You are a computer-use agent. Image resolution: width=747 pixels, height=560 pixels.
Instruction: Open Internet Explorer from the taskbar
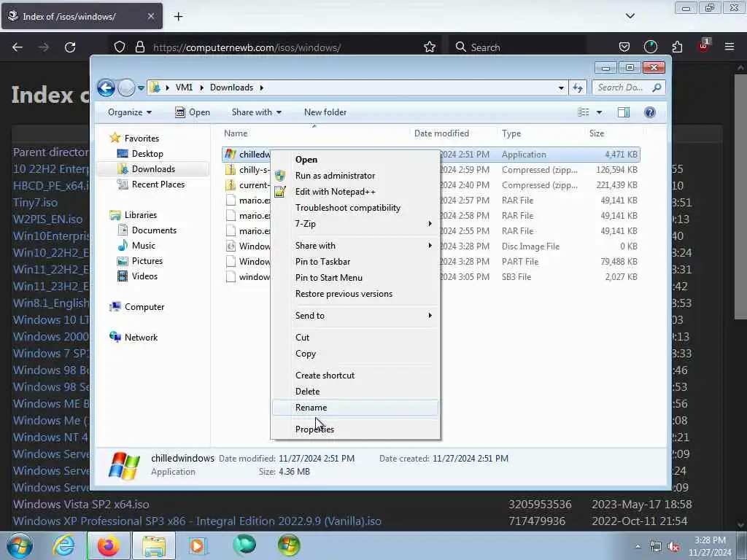point(63,545)
